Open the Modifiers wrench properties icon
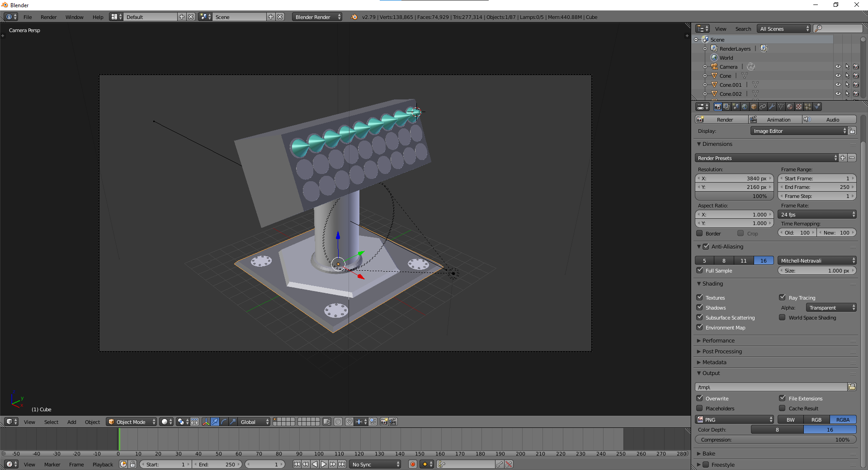The image size is (868, 470). (772, 107)
